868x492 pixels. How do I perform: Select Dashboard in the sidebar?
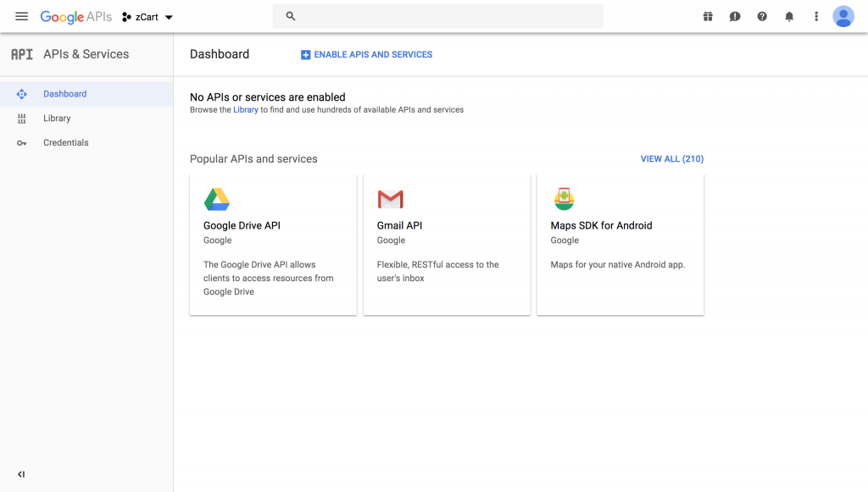(64, 94)
